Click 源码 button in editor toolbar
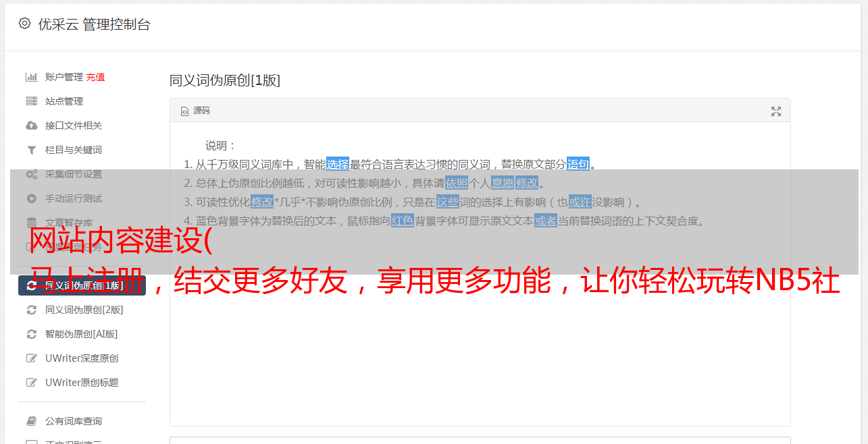868x444 pixels. coord(195,111)
